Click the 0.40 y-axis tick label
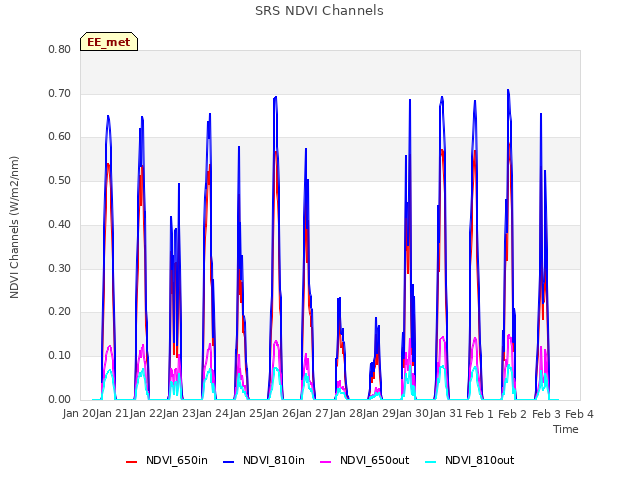Screen dimensions: 640x480 [x=60, y=224]
